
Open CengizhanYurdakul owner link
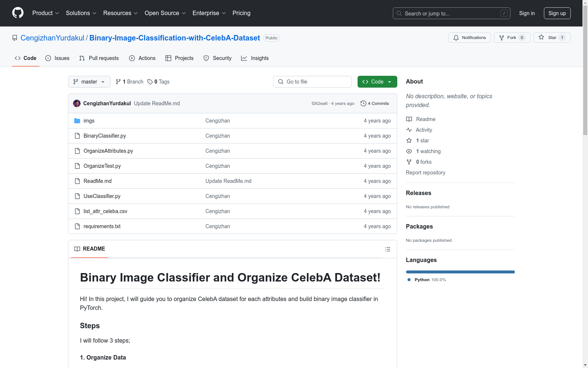click(52, 38)
